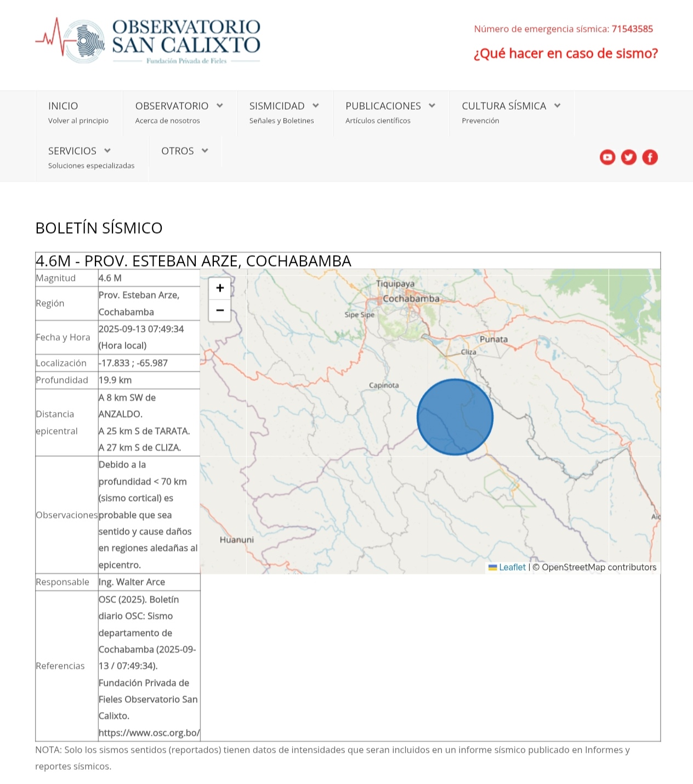693x784 pixels.
Task: Expand the SERVICIOS dropdown arrow
Action: (x=107, y=150)
